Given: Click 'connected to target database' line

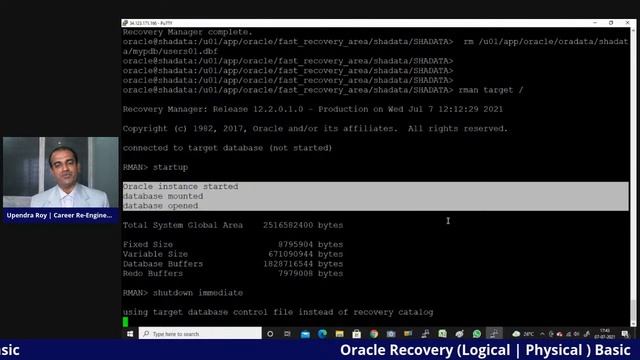Looking at the screenshot, I should click(227, 148).
